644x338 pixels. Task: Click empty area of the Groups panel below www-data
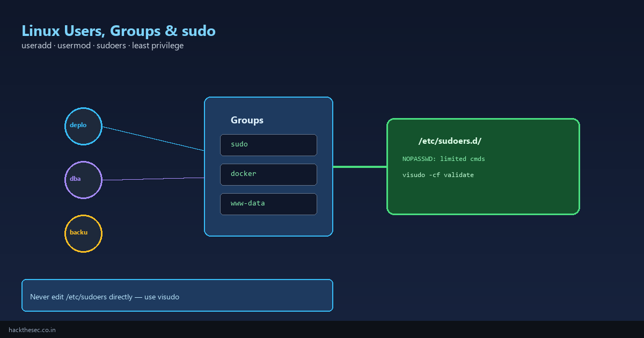[268, 225]
